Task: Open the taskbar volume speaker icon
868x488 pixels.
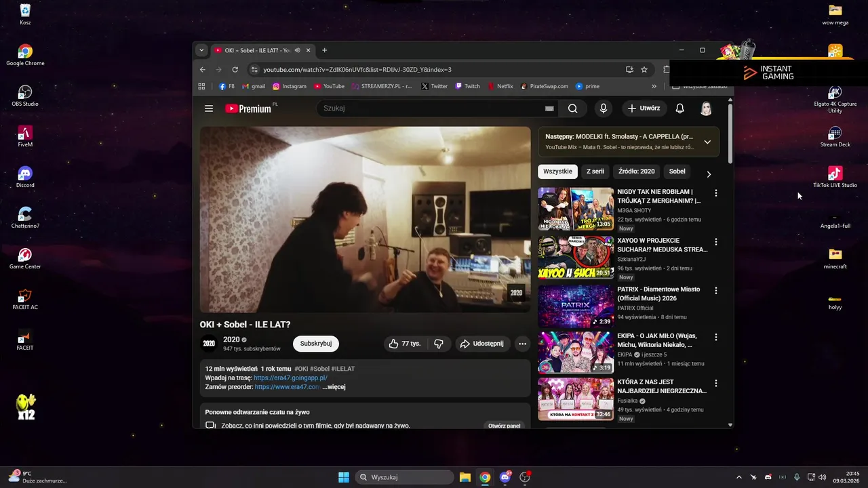Action: 822,477
